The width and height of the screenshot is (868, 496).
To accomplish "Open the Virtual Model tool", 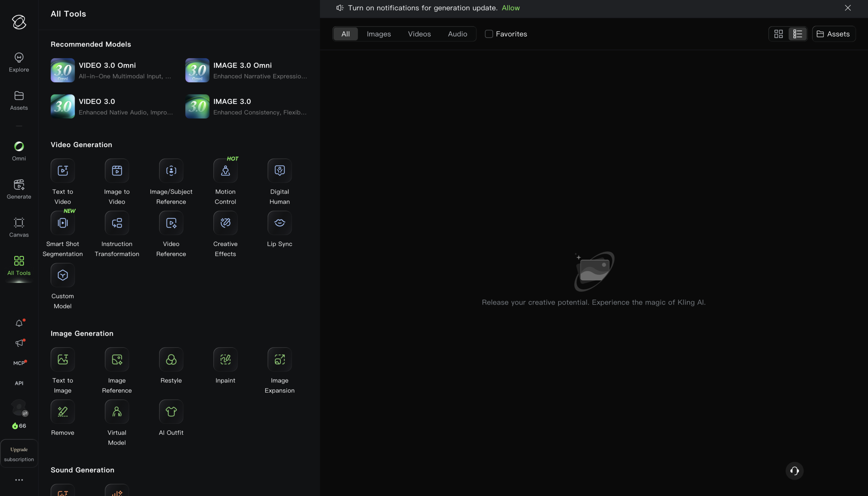I will pos(117,423).
